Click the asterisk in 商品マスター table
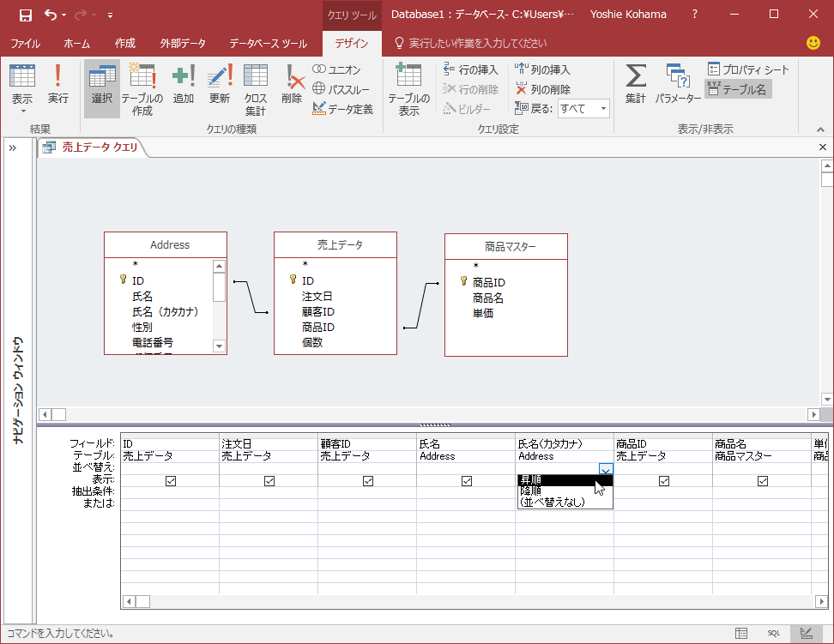Viewport: 834px width, 644px height. (x=475, y=266)
